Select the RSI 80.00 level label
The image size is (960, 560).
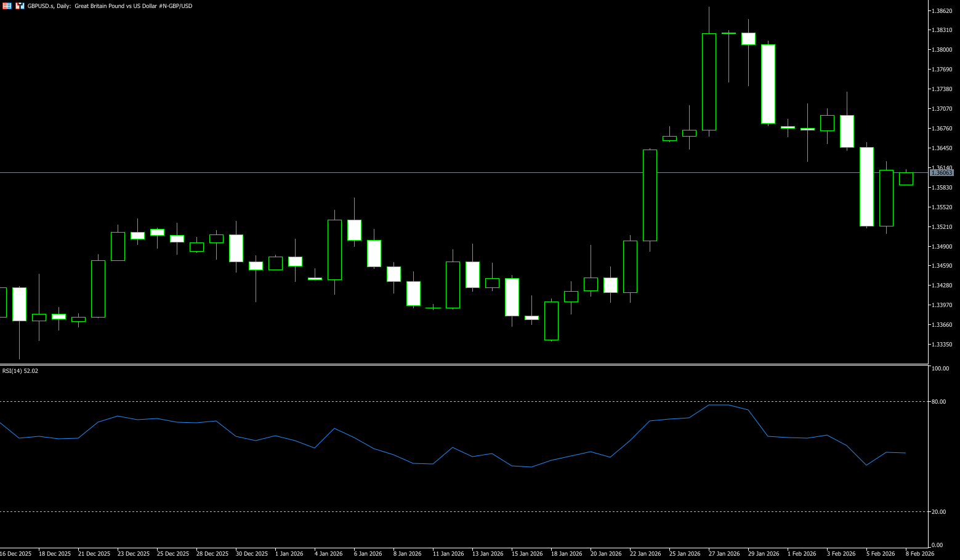[x=939, y=402]
